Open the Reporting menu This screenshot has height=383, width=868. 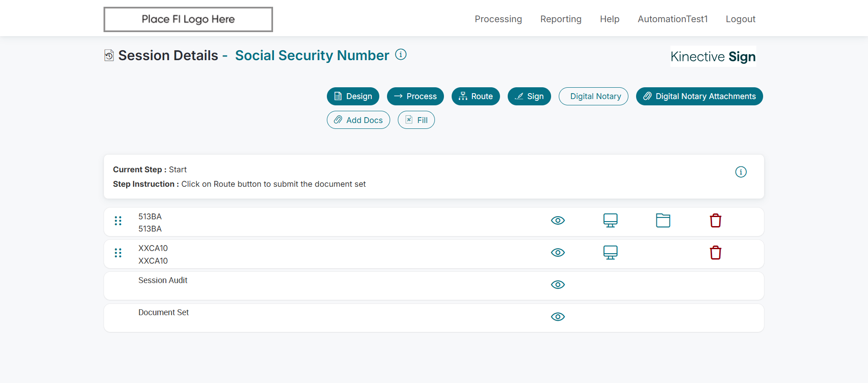pyautogui.click(x=561, y=19)
